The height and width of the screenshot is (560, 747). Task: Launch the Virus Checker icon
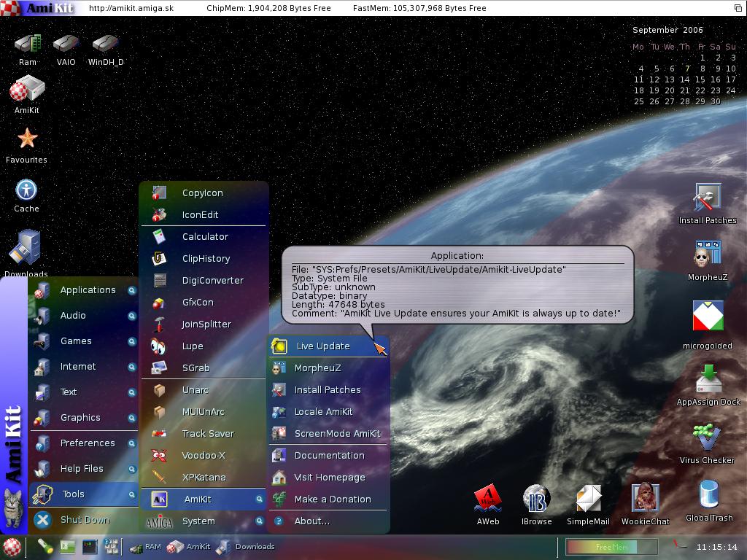[708, 437]
